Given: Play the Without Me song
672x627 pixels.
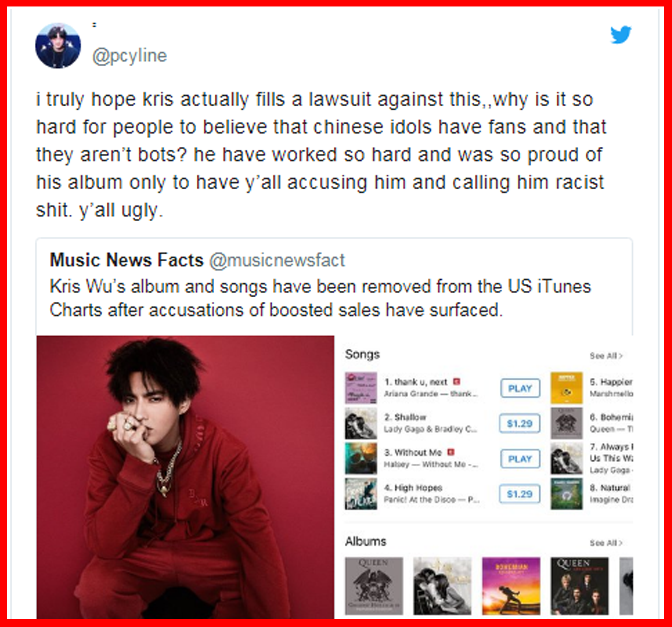Looking at the screenshot, I should click(520, 459).
